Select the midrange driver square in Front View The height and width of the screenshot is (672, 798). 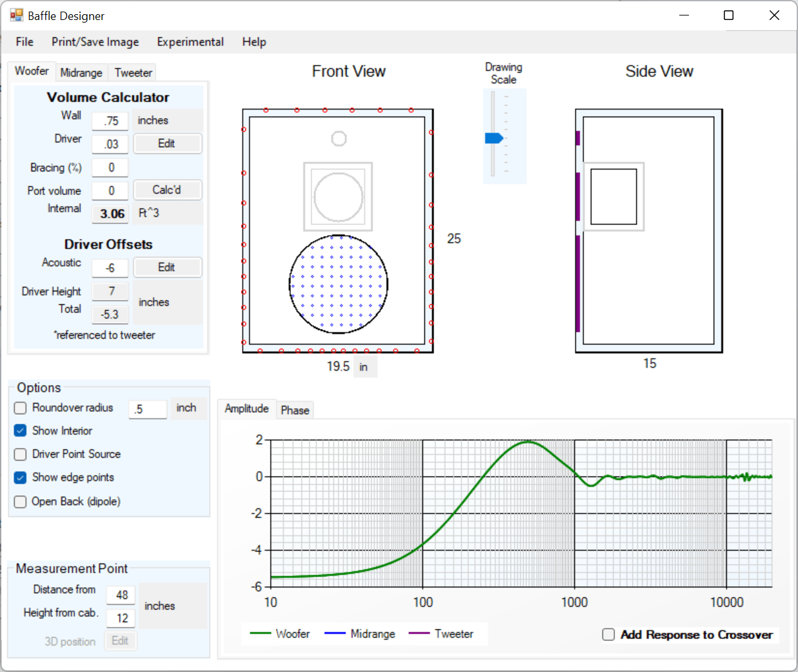(x=338, y=197)
